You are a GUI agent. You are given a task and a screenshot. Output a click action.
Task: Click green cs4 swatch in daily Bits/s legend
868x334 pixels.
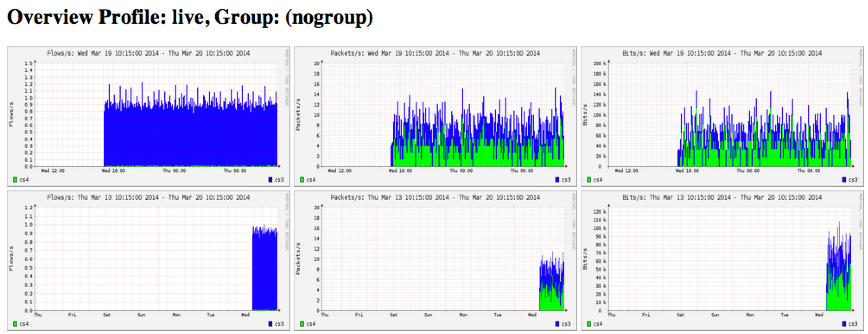[x=589, y=180]
